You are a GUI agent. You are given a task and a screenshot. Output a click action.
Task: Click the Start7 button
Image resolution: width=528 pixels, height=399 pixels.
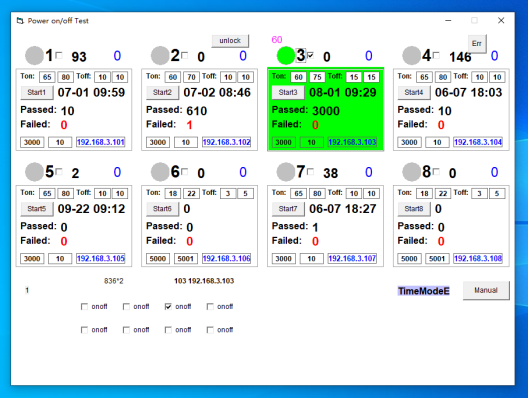(x=288, y=209)
